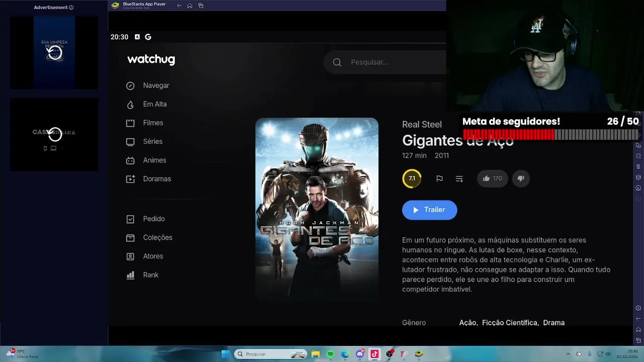This screenshot has width=644, height=362.
Task: Open the Ficção Científica genre link
Action: click(x=510, y=323)
